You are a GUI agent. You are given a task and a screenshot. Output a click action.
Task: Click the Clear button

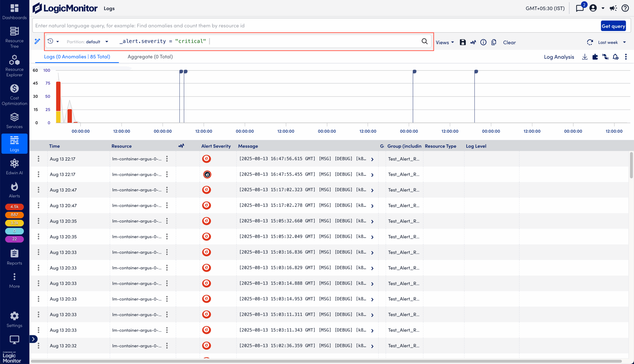pyautogui.click(x=509, y=42)
